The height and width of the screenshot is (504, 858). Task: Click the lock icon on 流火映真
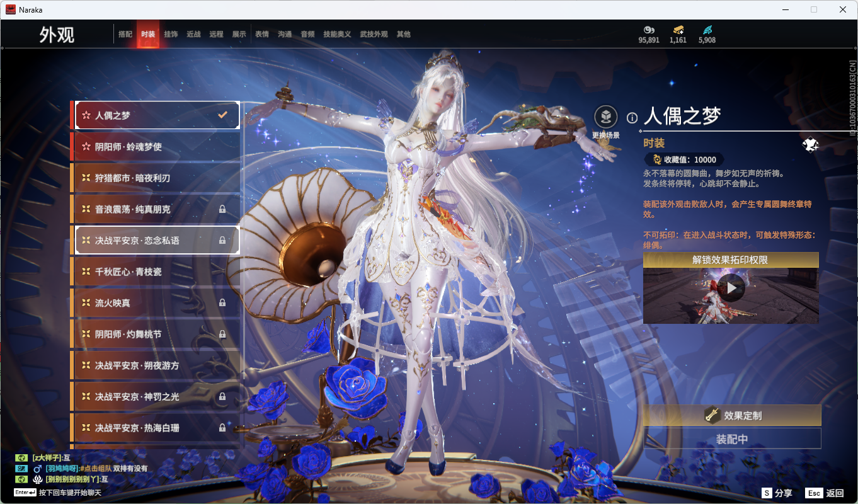222,303
